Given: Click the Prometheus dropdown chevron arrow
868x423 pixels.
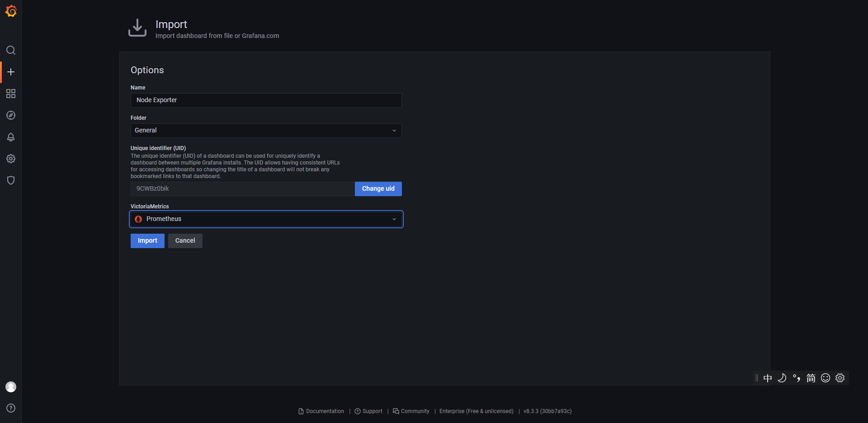Looking at the screenshot, I should tap(394, 219).
